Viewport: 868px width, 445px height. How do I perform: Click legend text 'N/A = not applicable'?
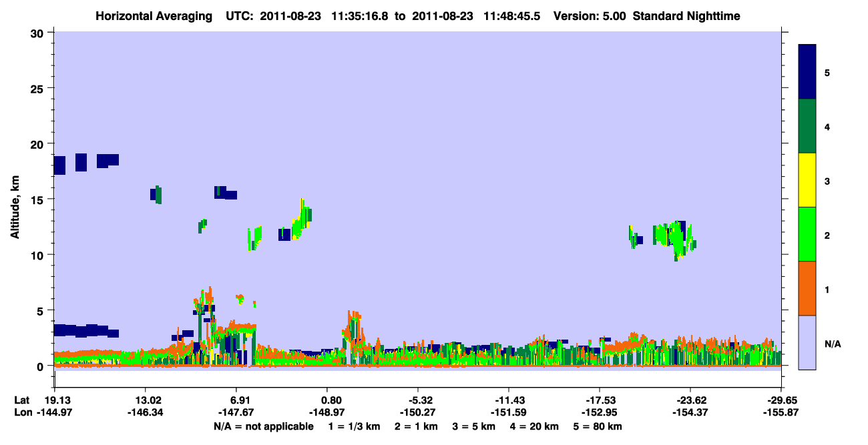point(264,426)
